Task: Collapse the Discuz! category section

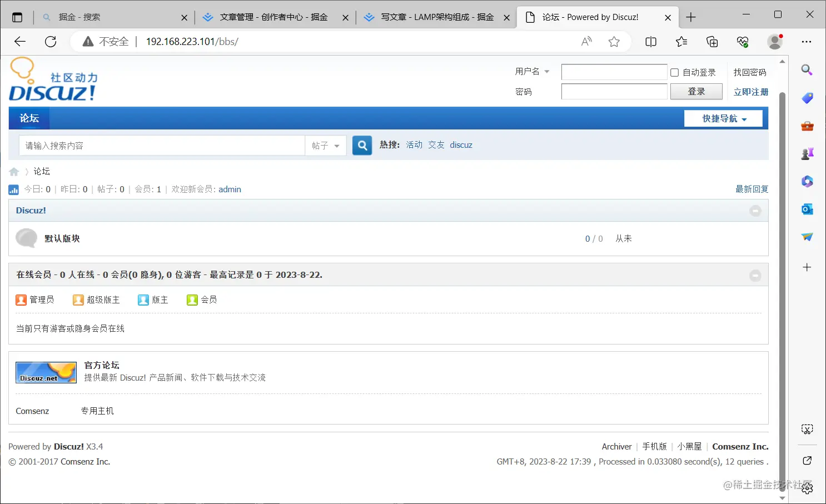Action: [755, 211]
